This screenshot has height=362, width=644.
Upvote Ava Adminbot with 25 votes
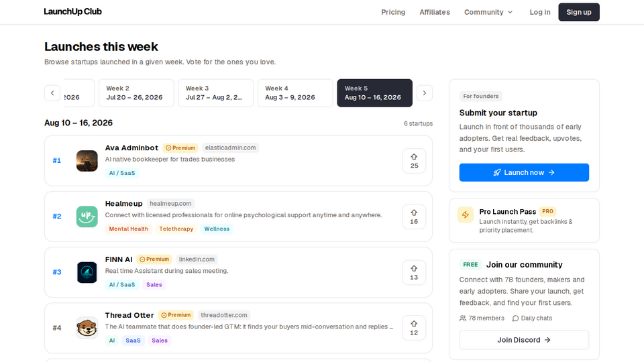pos(414,161)
